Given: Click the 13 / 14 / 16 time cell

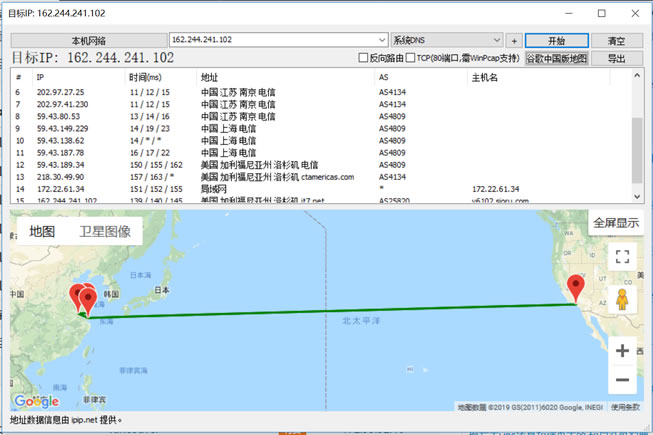Looking at the screenshot, I should [x=150, y=116].
